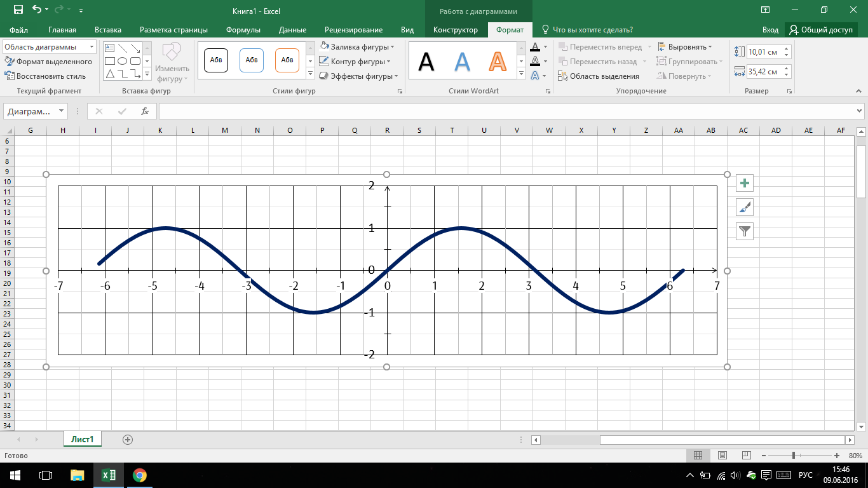This screenshot has height=488, width=868.
Task: Select the Лист1 sheet tab
Action: [83, 439]
